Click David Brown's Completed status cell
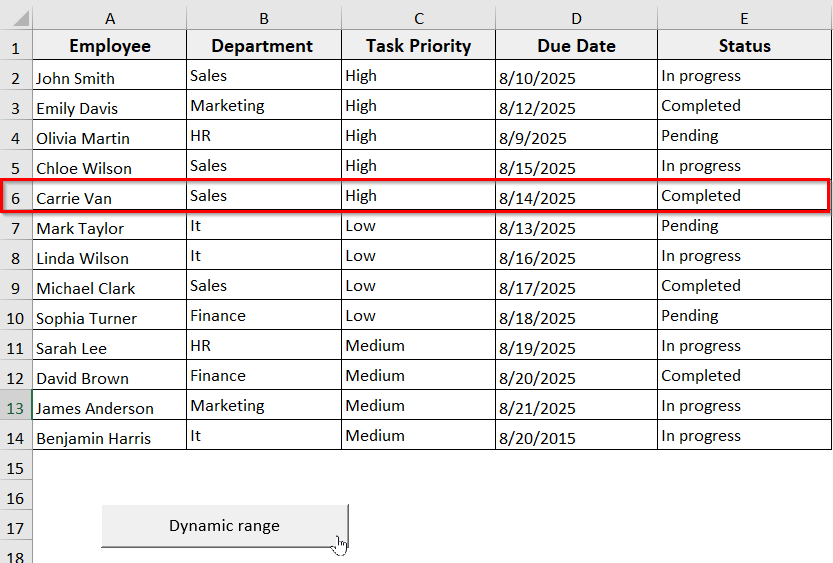 pos(744,376)
